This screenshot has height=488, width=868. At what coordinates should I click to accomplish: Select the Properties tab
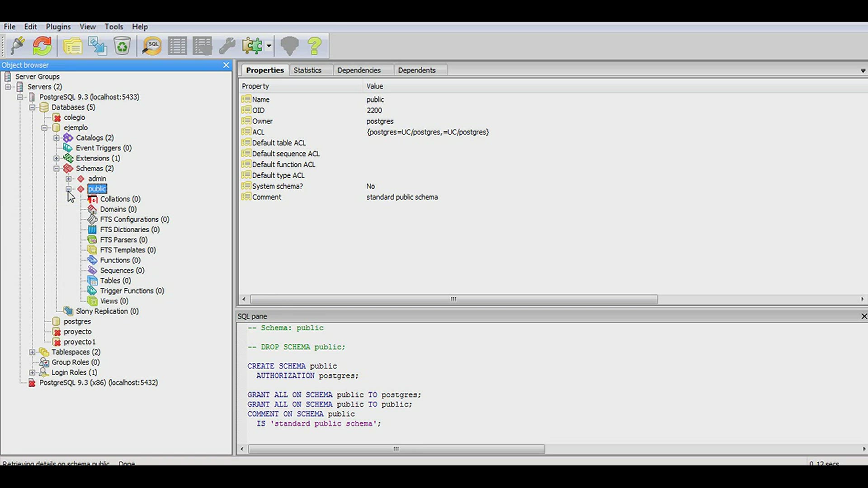tap(265, 70)
